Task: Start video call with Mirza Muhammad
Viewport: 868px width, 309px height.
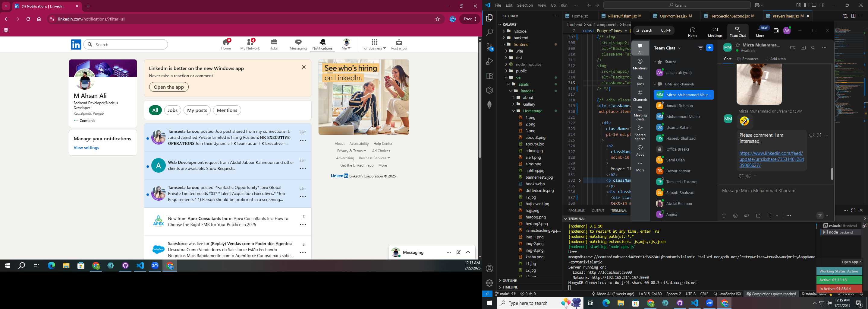Action: (792, 48)
